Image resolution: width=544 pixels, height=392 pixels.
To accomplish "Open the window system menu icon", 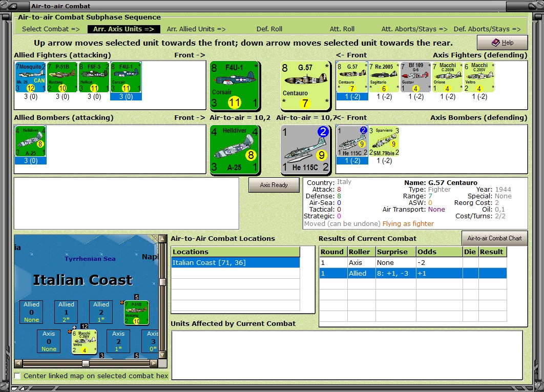I will pyautogui.click(x=12, y=6).
